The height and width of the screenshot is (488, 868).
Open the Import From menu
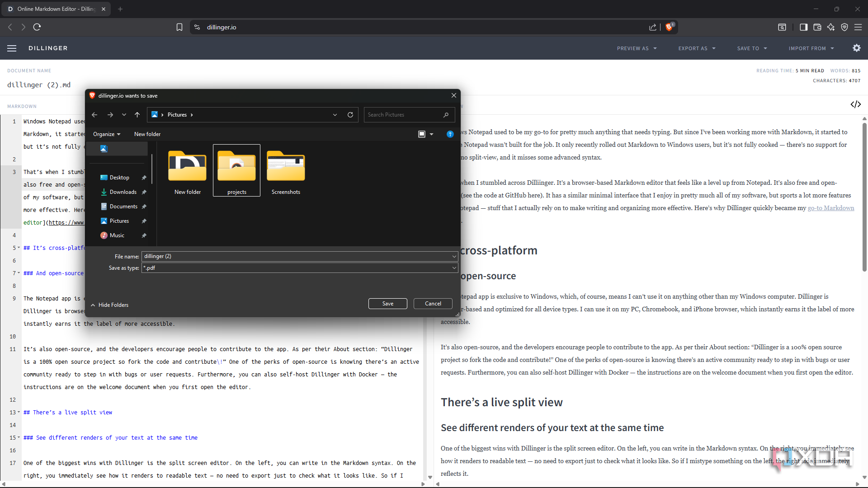tap(811, 48)
